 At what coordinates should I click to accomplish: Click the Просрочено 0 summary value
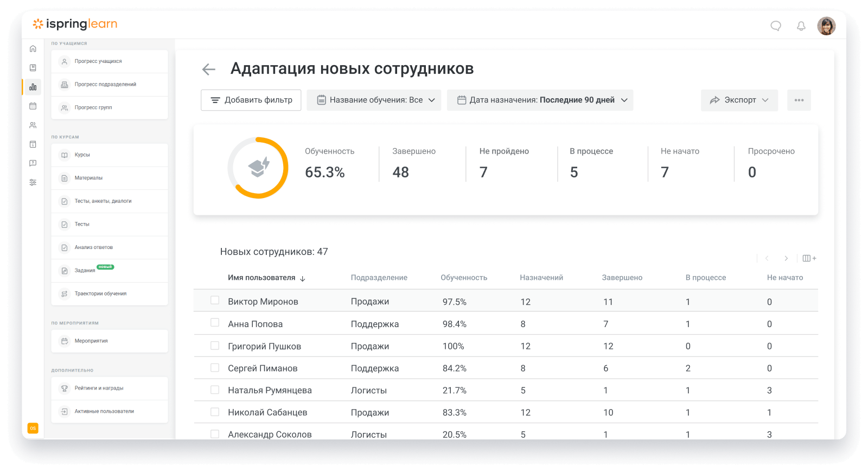point(752,173)
